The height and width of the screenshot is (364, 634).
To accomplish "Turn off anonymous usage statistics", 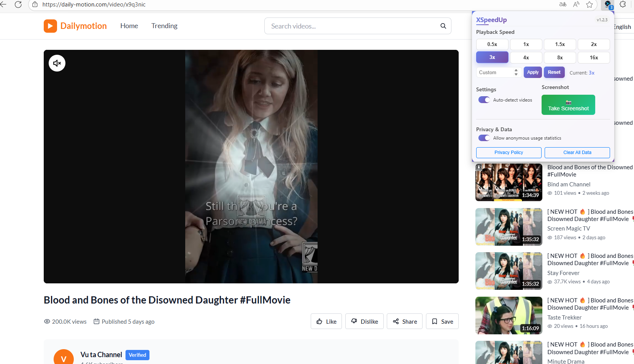I will click(x=484, y=138).
